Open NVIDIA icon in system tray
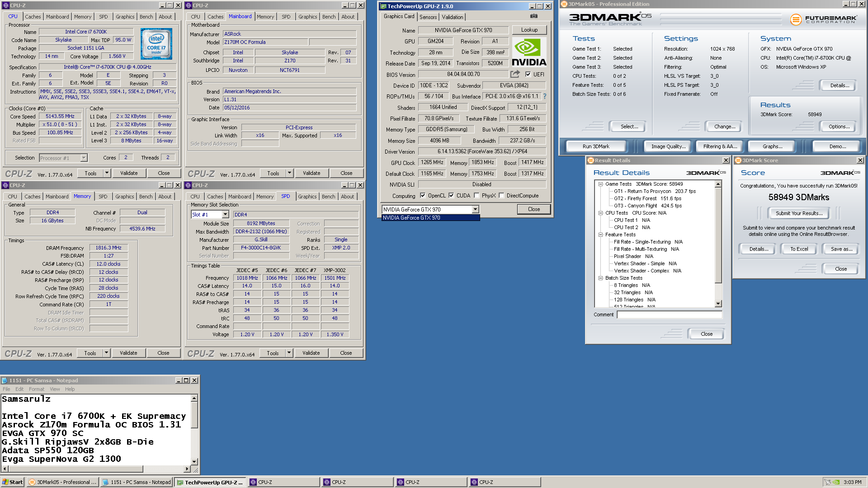The image size is (868, 488). click(x=837, y=482)
